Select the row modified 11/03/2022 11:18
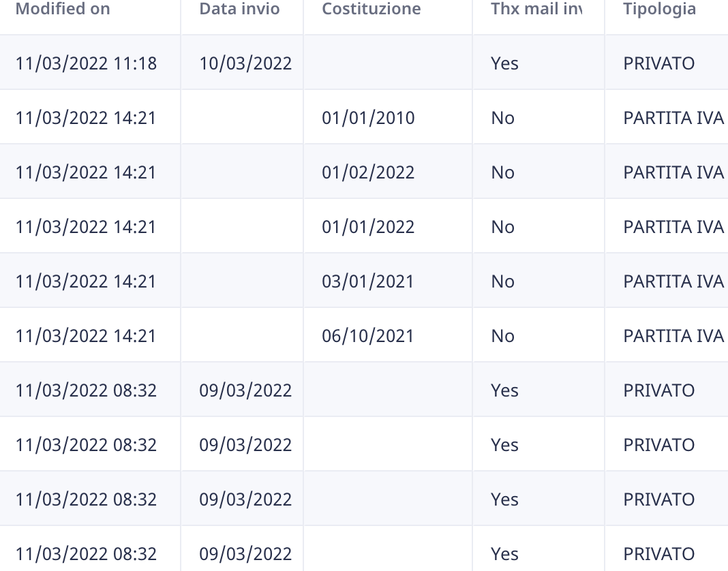The width and height of the screenshot is (728, 571). (x=86, y=63)
